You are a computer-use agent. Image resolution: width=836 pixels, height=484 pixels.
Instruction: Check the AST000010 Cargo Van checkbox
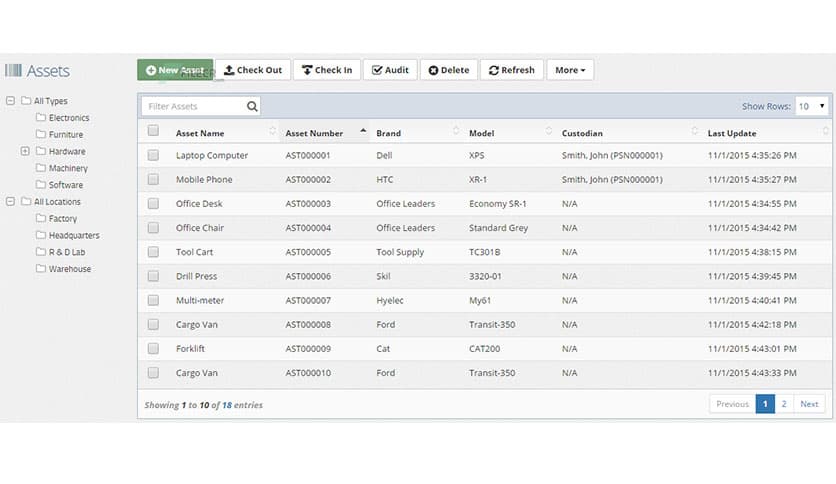[x=153, y=373]
